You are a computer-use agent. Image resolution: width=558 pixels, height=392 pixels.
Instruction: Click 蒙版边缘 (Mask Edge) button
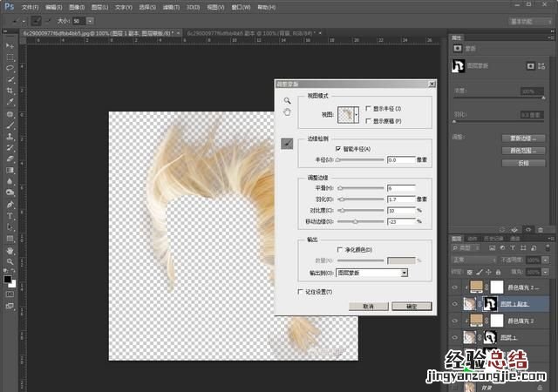click(x=523, y=139)
